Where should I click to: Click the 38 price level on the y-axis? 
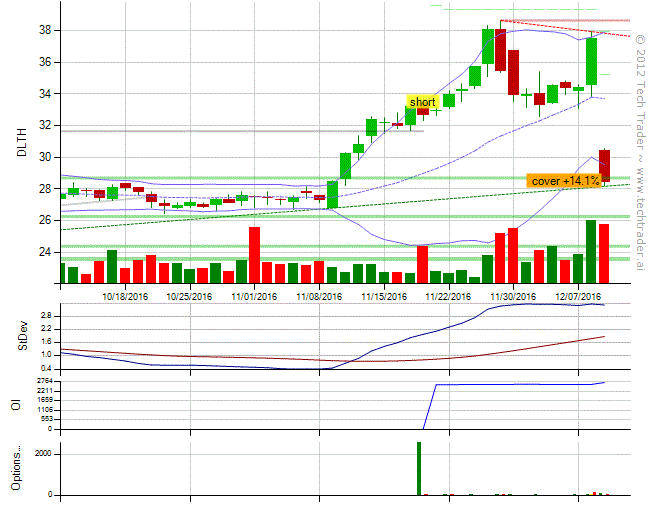pos(45,30)
